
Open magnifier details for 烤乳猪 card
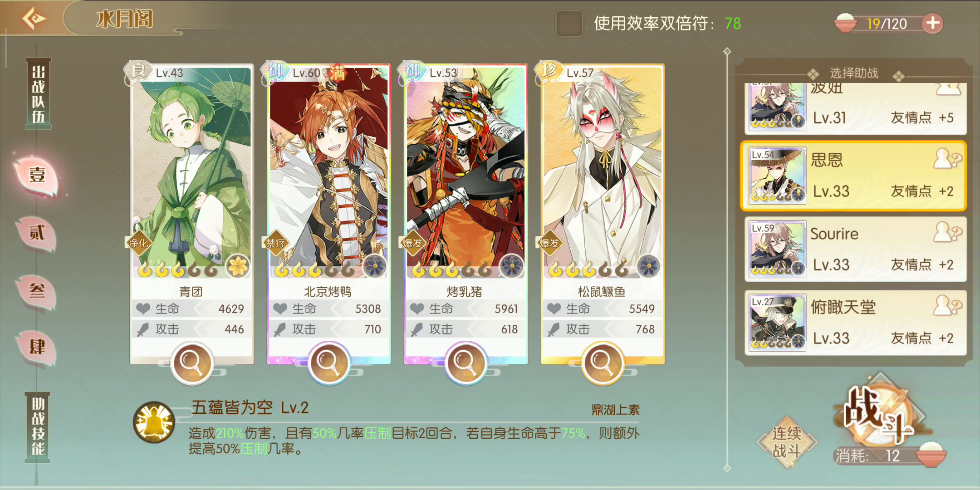tap(465, 363)
